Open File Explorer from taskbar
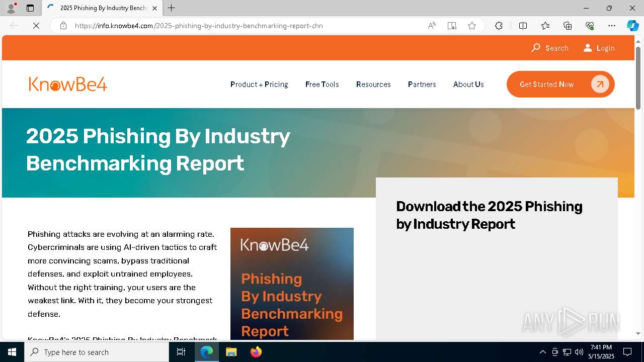Image resolution: width=644 pixels, height=362 pixels. tap(231, 352)
